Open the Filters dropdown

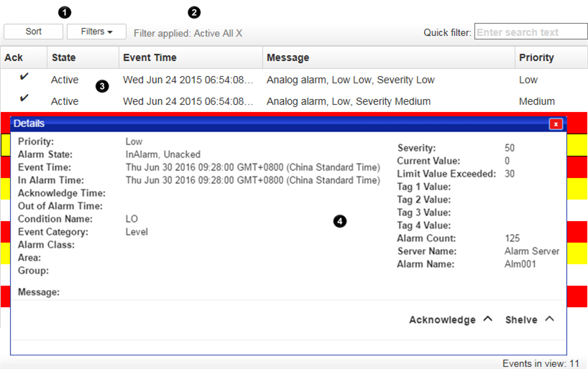pos(96,32)
